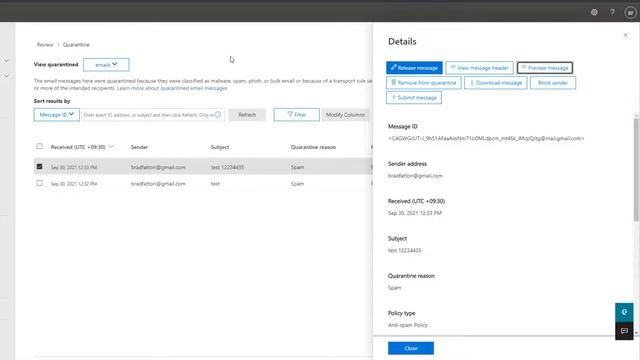Image resolution: width=640 pixels, height=360 pixels.
Task: Click Submit message button
Action: pos(414,98)
